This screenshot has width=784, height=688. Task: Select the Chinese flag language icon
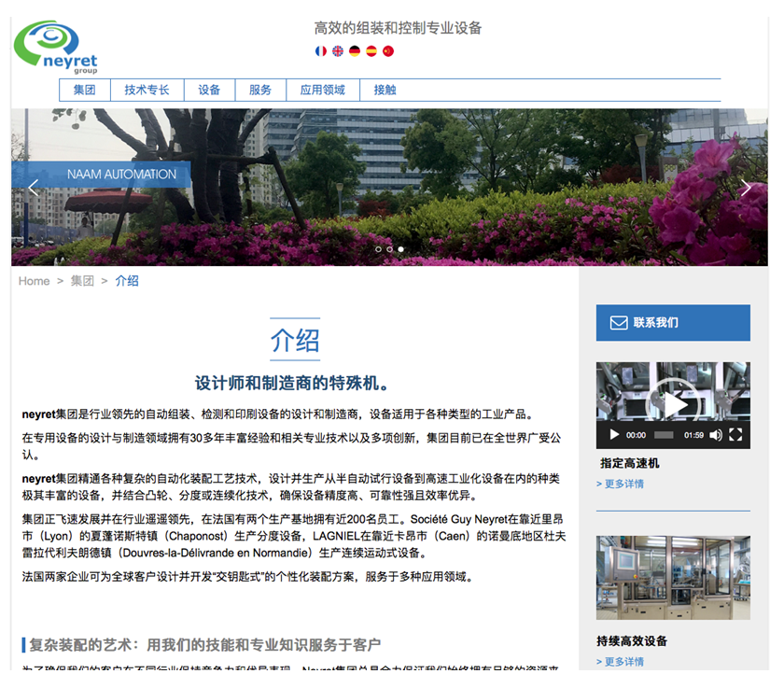click(388, 51)
